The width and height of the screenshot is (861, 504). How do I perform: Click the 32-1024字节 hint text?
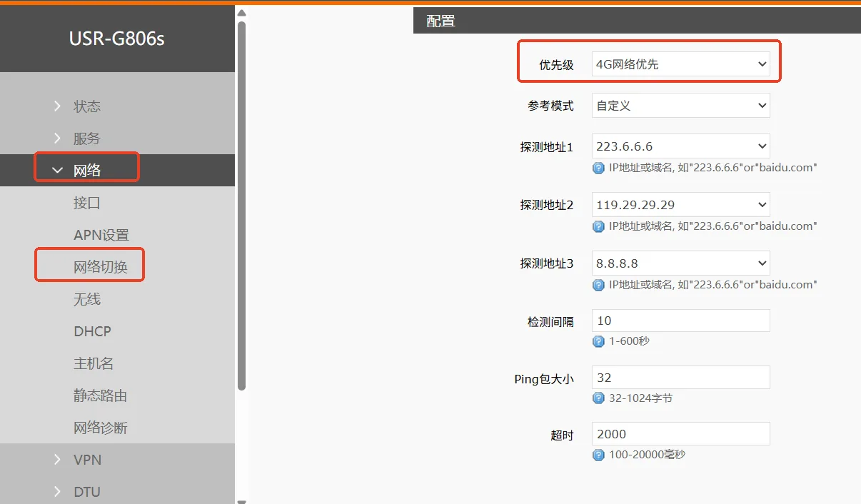pyautogui.click(x=640, y=398)
